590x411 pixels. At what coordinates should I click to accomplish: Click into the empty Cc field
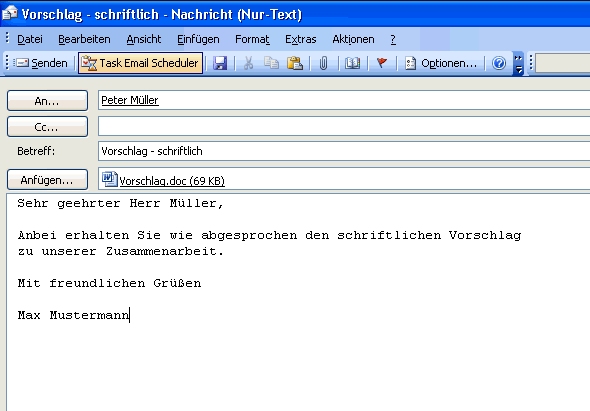tap(344, 126)
